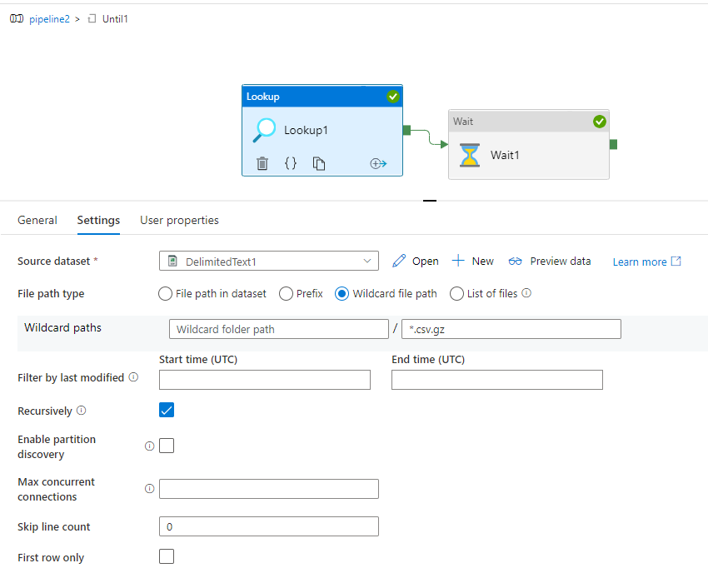Viewport: 708px width, 588px height.
Task: Enable partition discovery
Action: 166,446
